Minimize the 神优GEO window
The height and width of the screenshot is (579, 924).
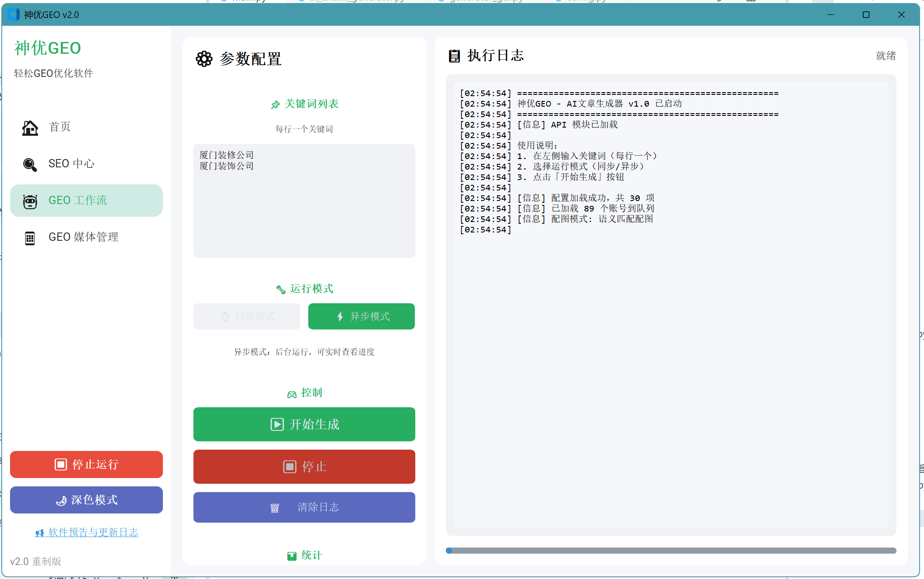coord(831,14)
